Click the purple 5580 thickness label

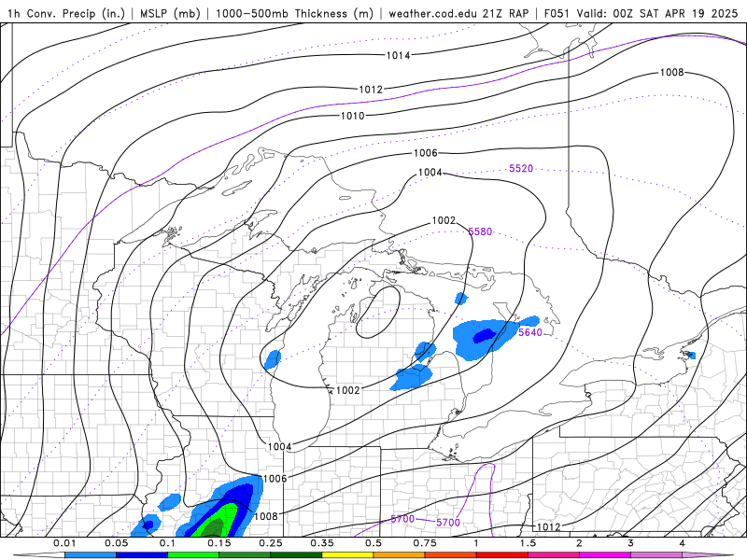pos(480,231)
